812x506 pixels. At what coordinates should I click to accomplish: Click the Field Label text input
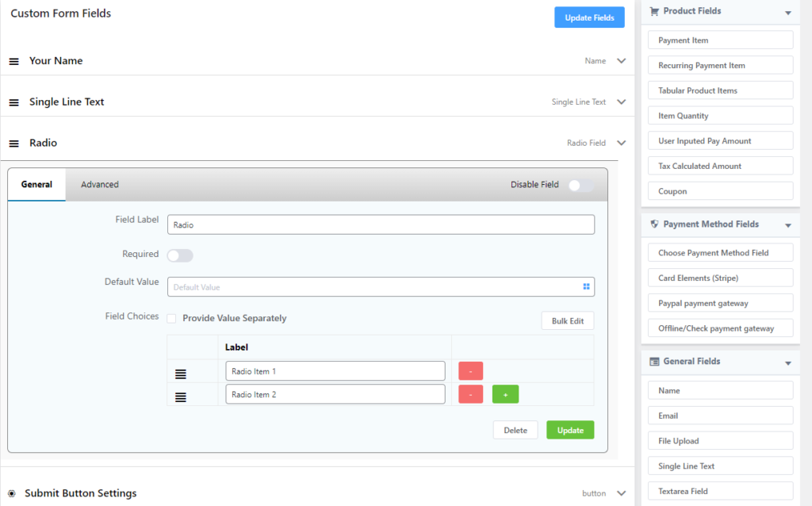381,225
